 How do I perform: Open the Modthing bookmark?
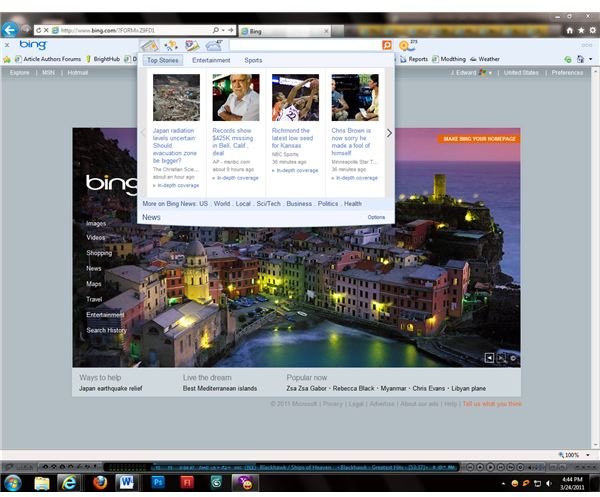point(449,59)
